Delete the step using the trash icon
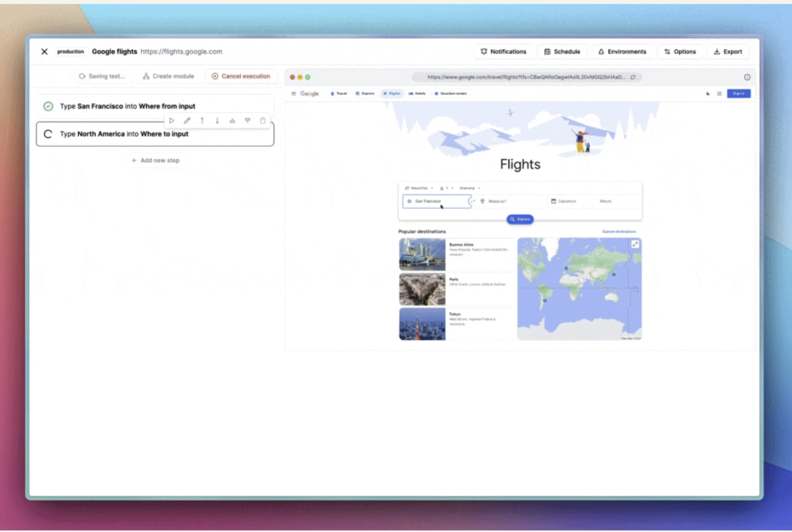The height and width of the screenshot is (532, 792). (262, 121)
